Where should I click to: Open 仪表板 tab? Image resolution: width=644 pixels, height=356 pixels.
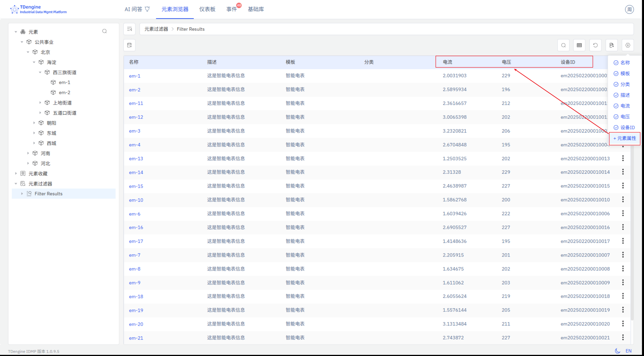[x=207, y=9]
